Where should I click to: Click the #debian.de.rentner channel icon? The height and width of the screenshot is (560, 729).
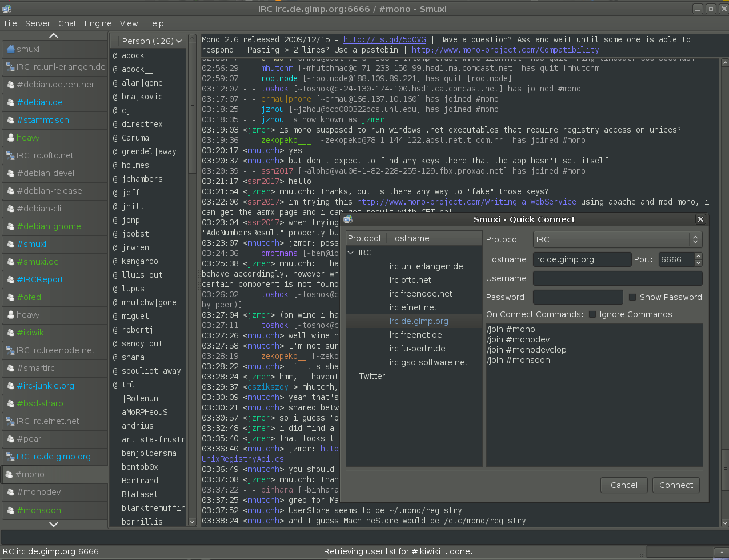click(x=10, y=85)
